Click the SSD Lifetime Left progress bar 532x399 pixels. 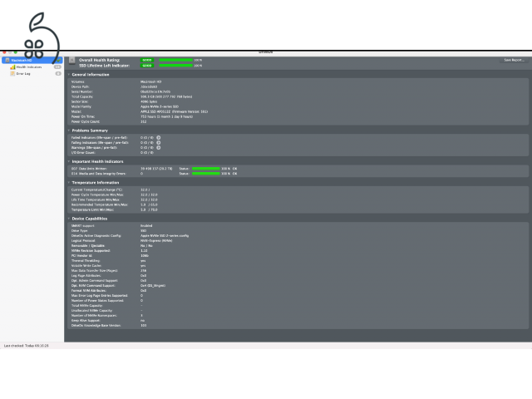point(175,66)
